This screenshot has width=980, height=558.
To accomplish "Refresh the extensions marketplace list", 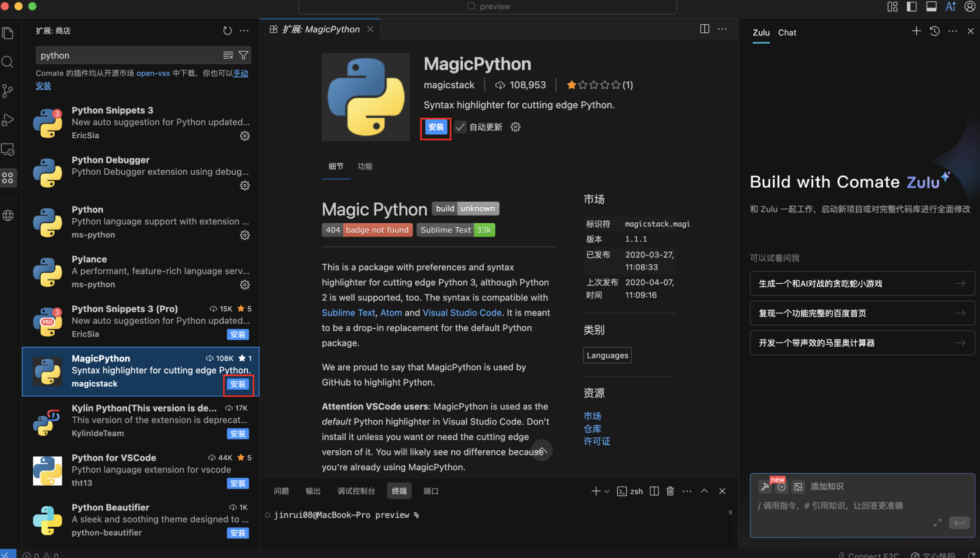I will pos(227,31).
